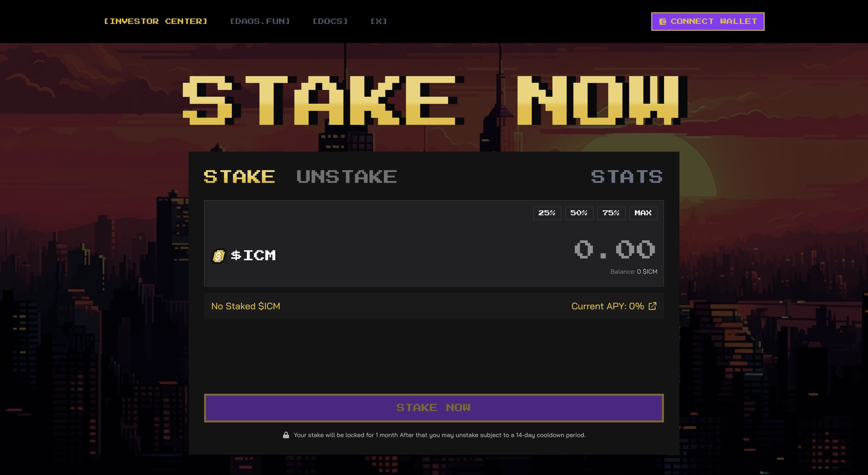Go to the [DAOS.FUN] nav link
The height and width of the screenshot is (475, 868).
point(260,21)
